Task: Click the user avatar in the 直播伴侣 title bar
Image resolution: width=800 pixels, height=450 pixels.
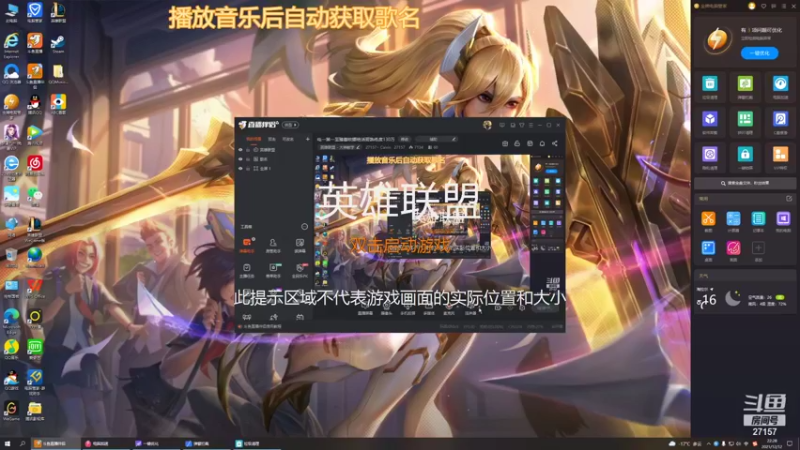Action: tap(487, 125)
